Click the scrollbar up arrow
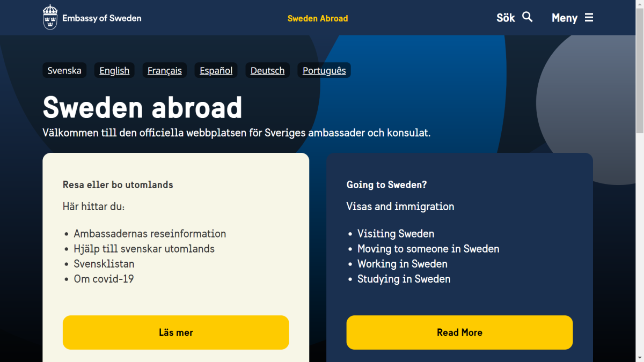 pos(640,4)
